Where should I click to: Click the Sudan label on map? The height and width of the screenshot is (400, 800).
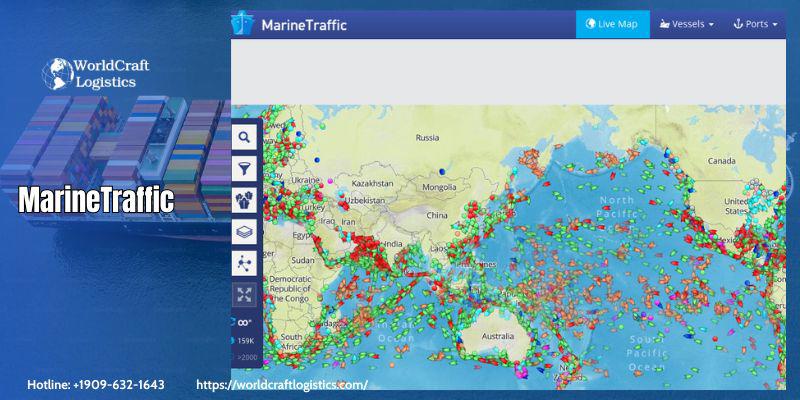[x=303, y=260]
